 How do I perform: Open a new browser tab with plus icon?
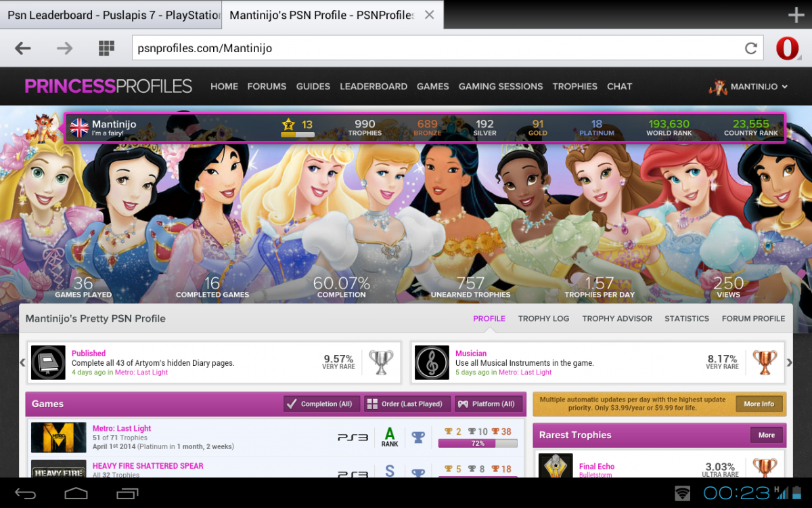click(x=796, y=15)
